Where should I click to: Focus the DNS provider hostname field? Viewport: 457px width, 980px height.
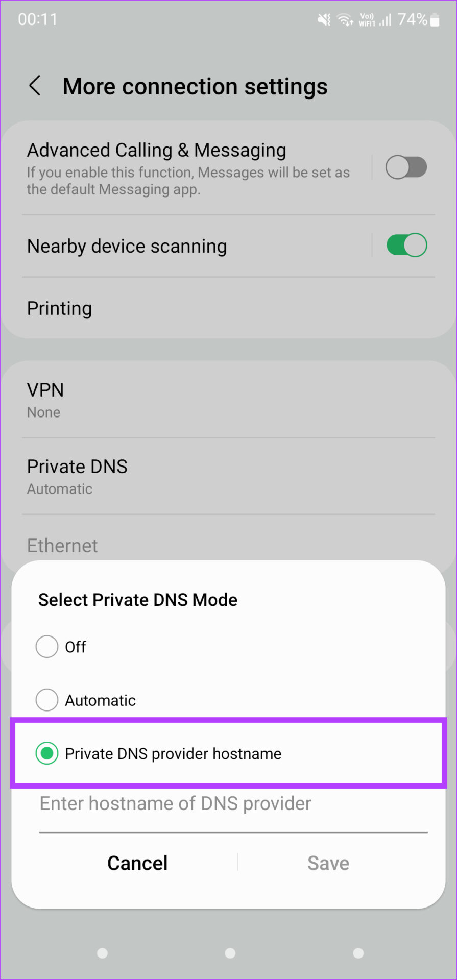pos(233,804)
